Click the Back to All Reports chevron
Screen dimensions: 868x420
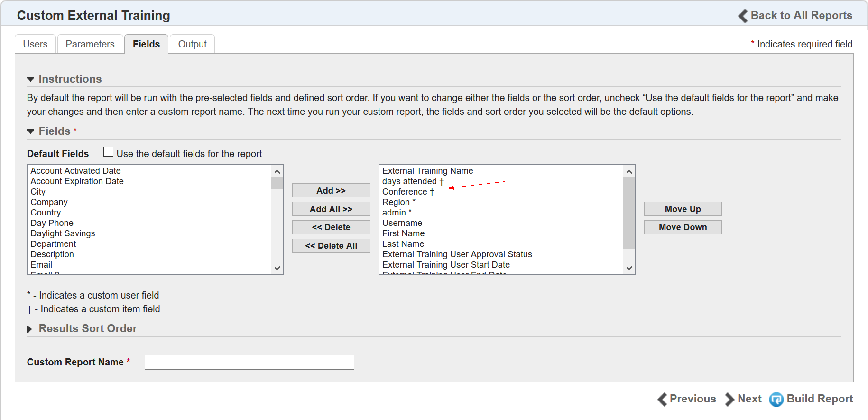[x=743, y=16]
